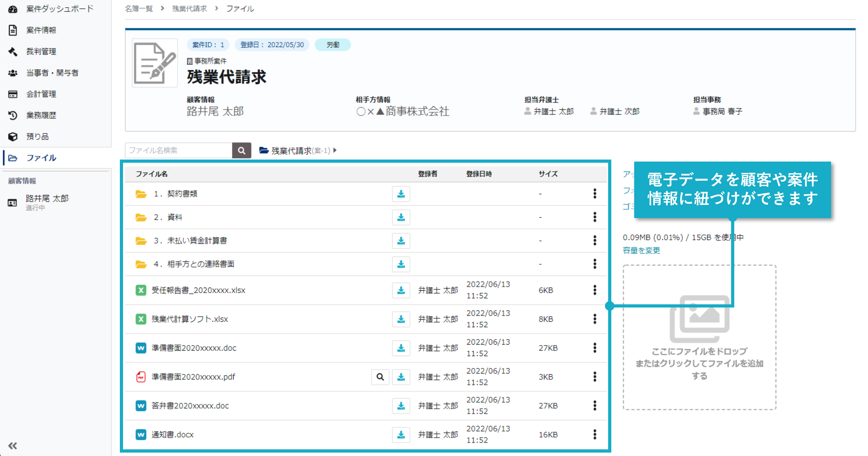Go to 裁判管理 in sidebar
Image resolution: width=868 pixels, height=456 pixels.
coord(41,51)
